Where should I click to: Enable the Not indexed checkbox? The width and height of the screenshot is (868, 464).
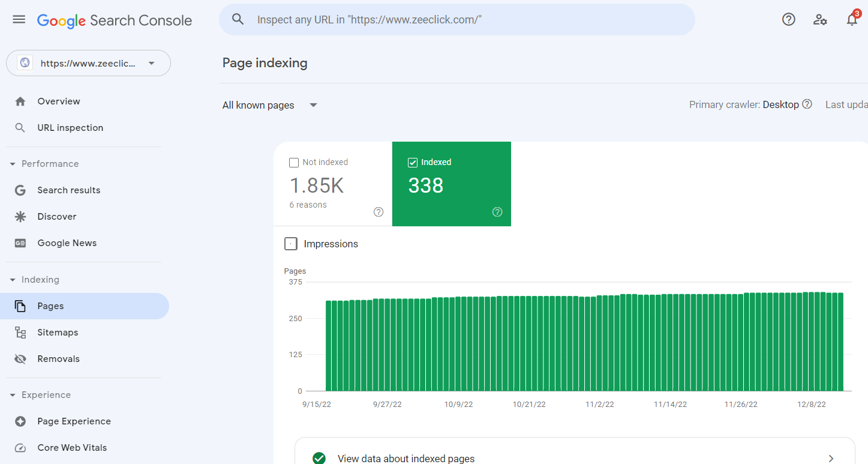tap(294, 163)
